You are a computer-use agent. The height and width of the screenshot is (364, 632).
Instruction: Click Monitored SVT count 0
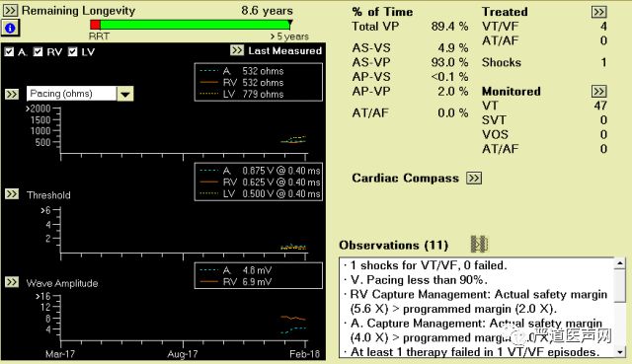click(x=603, y=120)
